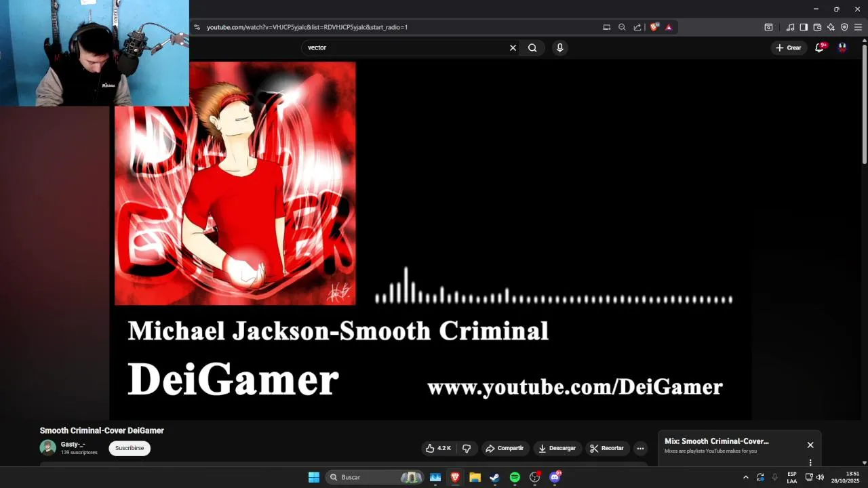Open the Mix playlist vertical three-dot options
Viewport: 868px width, 488px height.
click(810, 462)
